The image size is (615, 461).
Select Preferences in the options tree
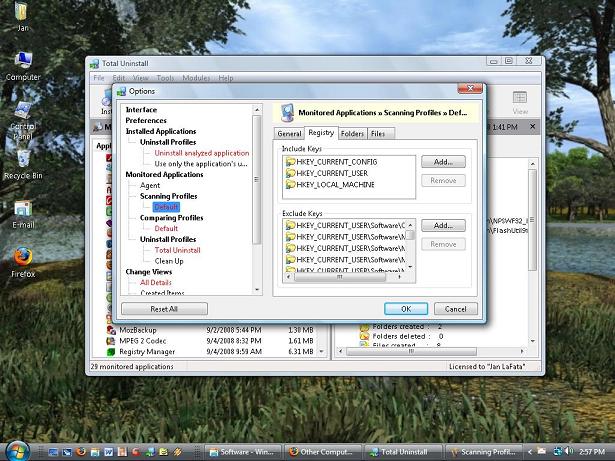[x=146, y=120]
